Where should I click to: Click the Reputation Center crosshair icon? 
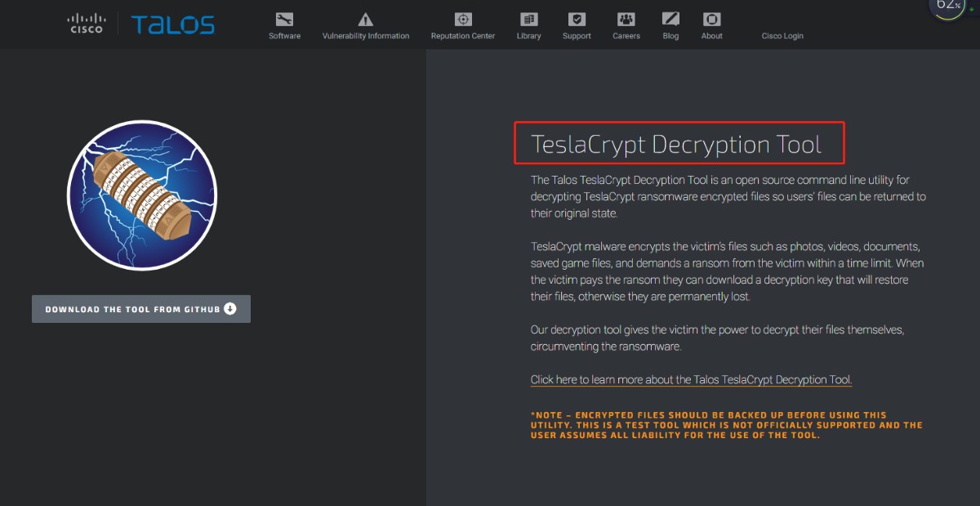463,19
